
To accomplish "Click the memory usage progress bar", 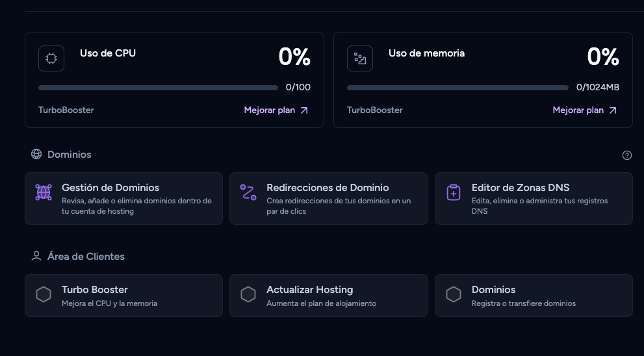I will coord(457,88).
